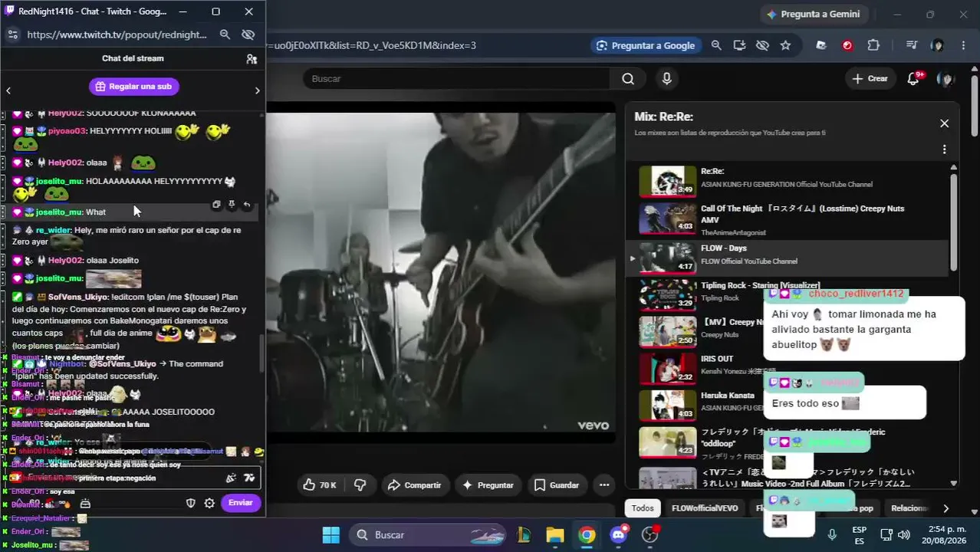980x552 pixels.
Task: Go to next gift banner arrow in chat
Action: tap(257, 90)
